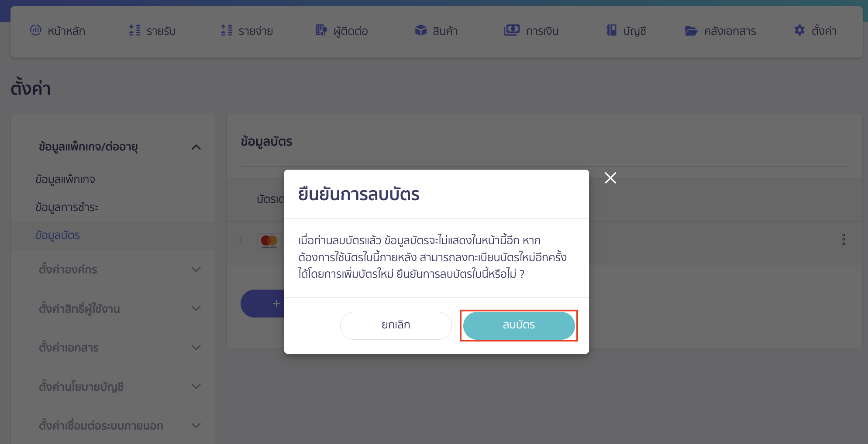Screen dimensions: 868x444
Task: Select ข้อมูลบัตร highlighted sidebar entry
Action: (58, 236)
